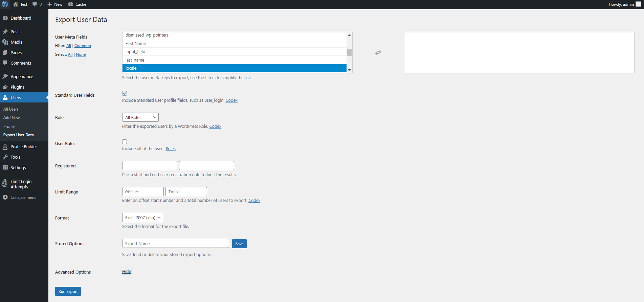The width and height of the screenshot is (644, 302).
Task: Uncheck the Standard User Fields checkbox
Action: (125, 93)
